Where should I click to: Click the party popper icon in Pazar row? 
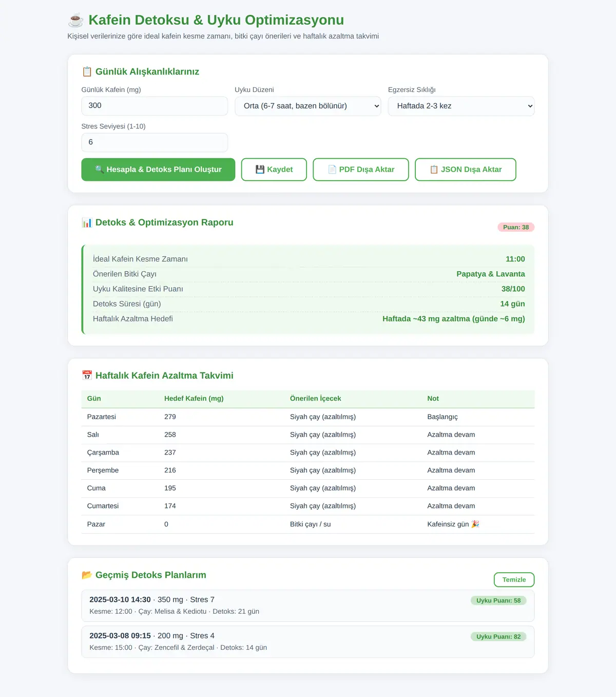(x=475, y=524)
